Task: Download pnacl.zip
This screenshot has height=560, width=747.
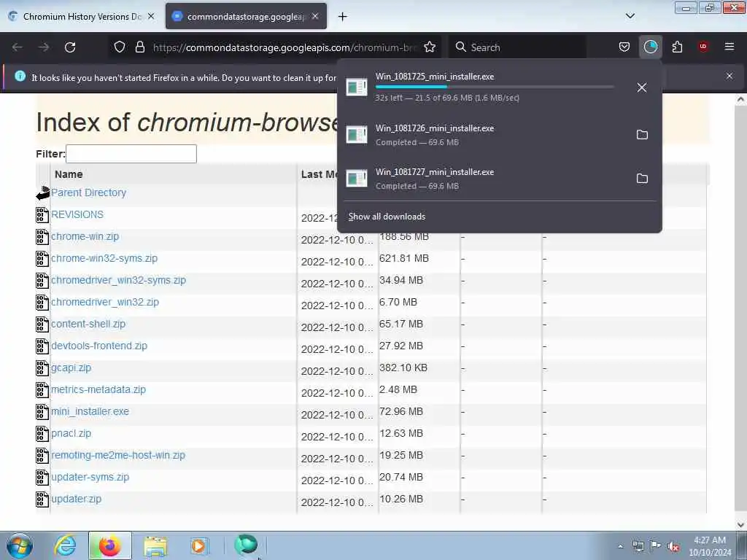Action: pos(71,433)
